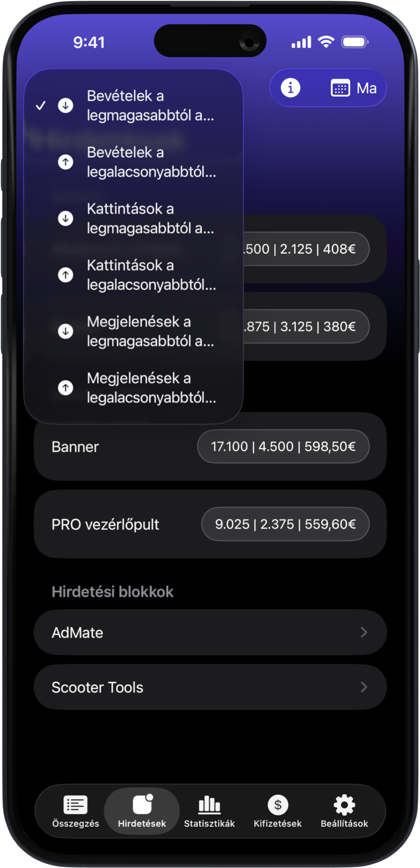Pick Kattintások a legalacsonyabbtól menu entry
Image resolution: width=420 pixels, height=868 pixels.
click(151, 275)
